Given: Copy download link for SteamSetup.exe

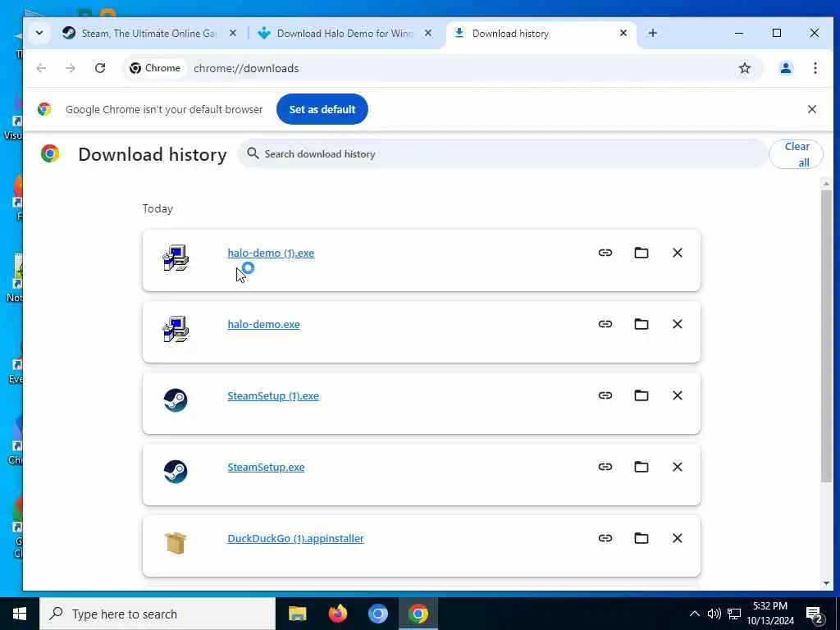Looking at the screenshot, I should (x=605, y=467).
